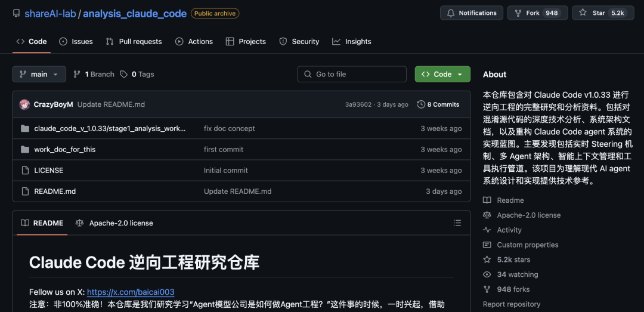Open the main branch dropdown

coord(39,75)
